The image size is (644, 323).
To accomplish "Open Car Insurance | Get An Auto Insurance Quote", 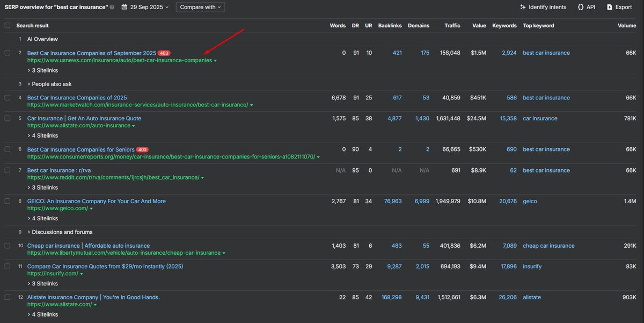I will point(84,118).
